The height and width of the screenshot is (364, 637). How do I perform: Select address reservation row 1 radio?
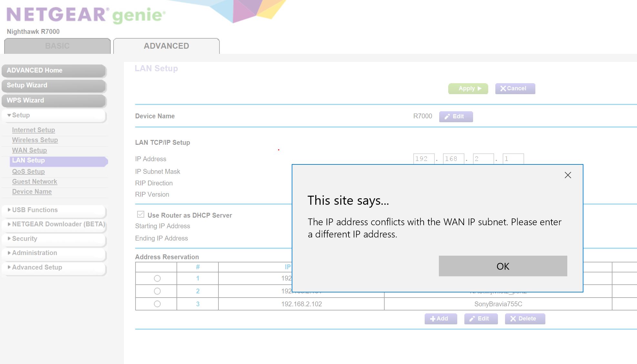157,278
